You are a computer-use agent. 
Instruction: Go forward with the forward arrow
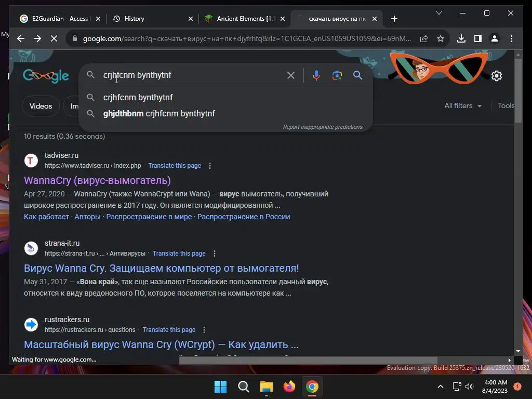pyautogui.click(x=37, y=38)
